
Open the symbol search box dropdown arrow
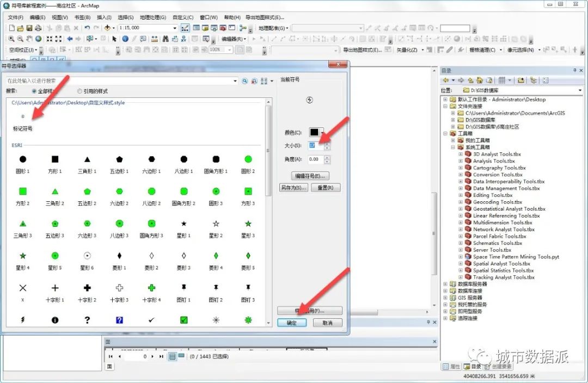235,81
